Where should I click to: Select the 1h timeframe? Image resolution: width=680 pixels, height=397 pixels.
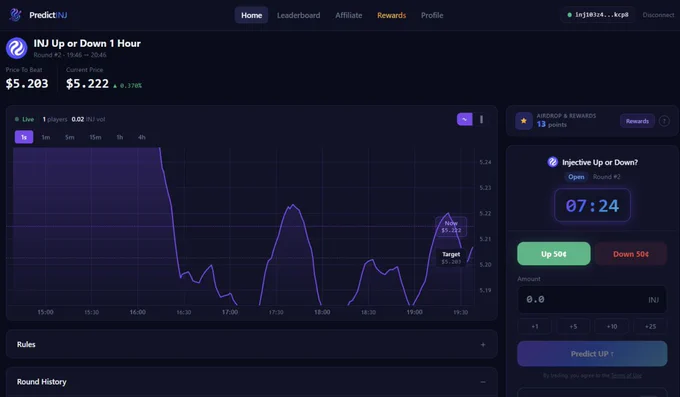(120, 137)
